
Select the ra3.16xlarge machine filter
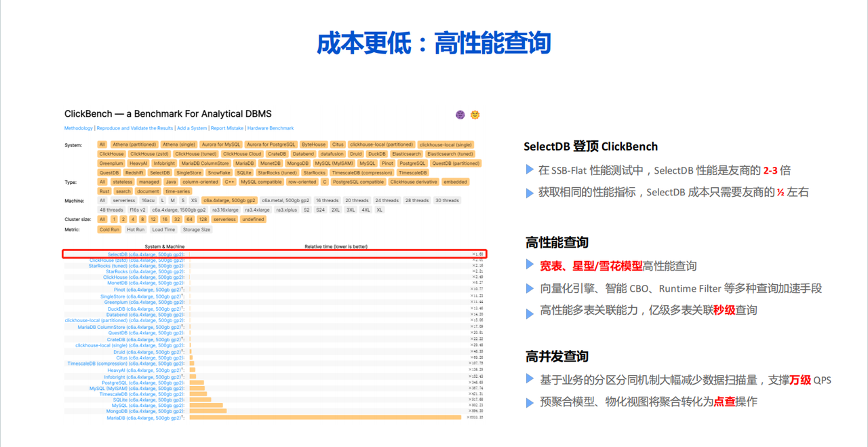tap(225, 210)
